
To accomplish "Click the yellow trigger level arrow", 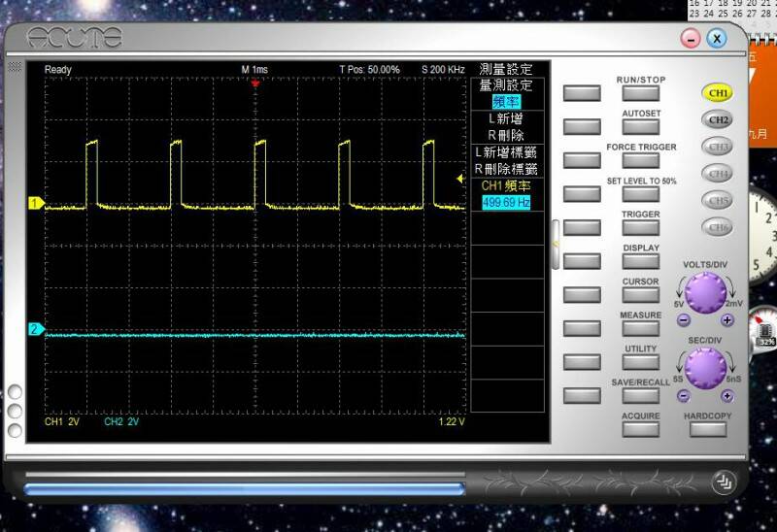I will coord(461,178).
